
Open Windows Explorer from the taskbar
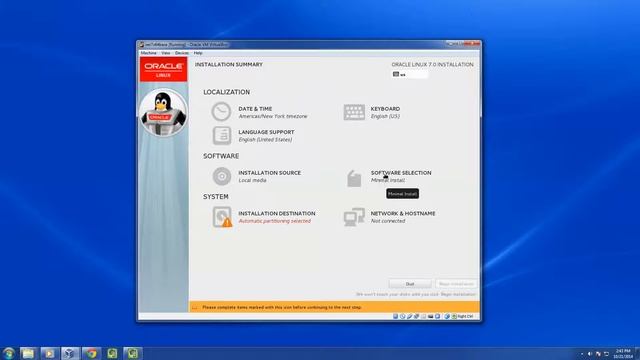click(x=28, y=353)
